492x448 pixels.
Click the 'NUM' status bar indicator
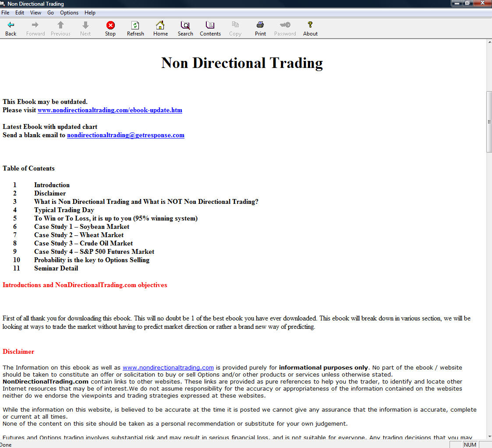[x=470, y=445]
